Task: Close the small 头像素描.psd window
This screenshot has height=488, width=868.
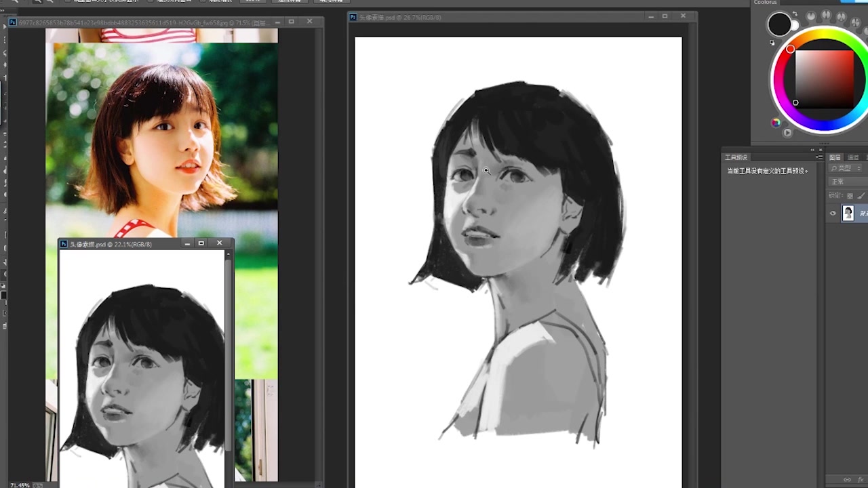Action: point(219,243)
